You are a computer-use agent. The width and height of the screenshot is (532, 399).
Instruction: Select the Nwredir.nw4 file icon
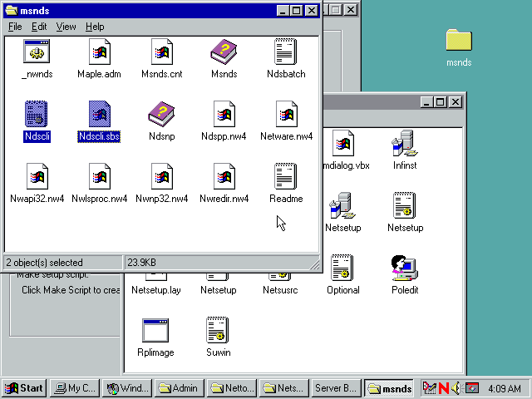[x=224, y=176]
